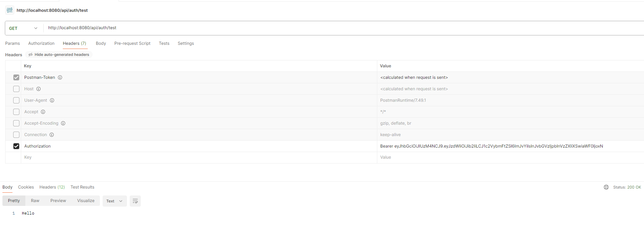Select the Raw view button

point(35,201)
